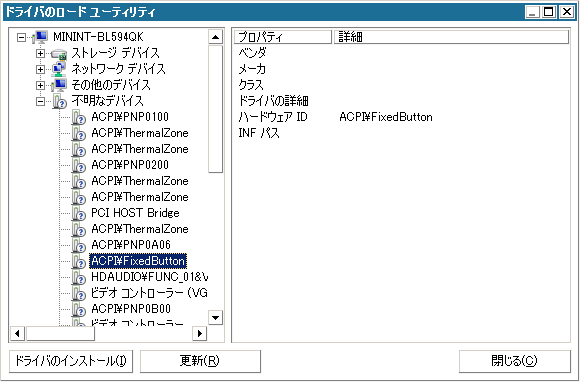Select the MININT-BL594QK tree root
The width and height of the screenshot is (580, 382).
[x=98, y=37]
